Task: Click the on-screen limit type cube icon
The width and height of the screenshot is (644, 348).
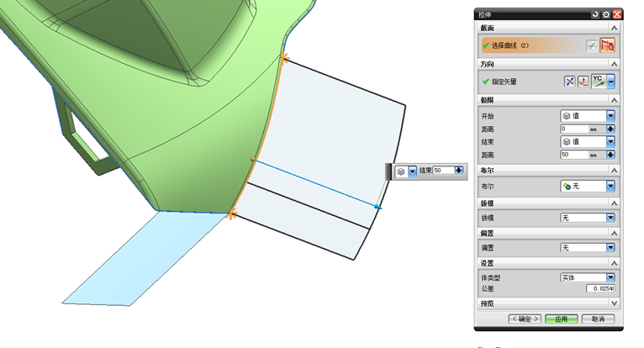Action: [x=401, y=171]
